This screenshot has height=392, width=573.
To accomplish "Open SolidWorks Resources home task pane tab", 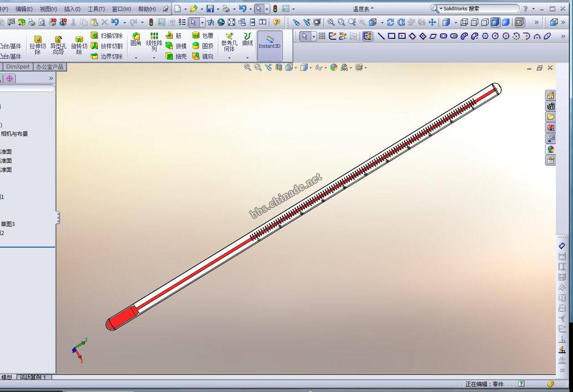I will 550,95.
